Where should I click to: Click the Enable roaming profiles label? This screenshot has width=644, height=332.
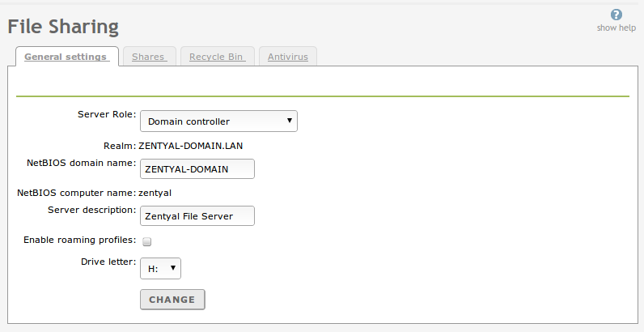pyautogui.click(x=79, y=240)
